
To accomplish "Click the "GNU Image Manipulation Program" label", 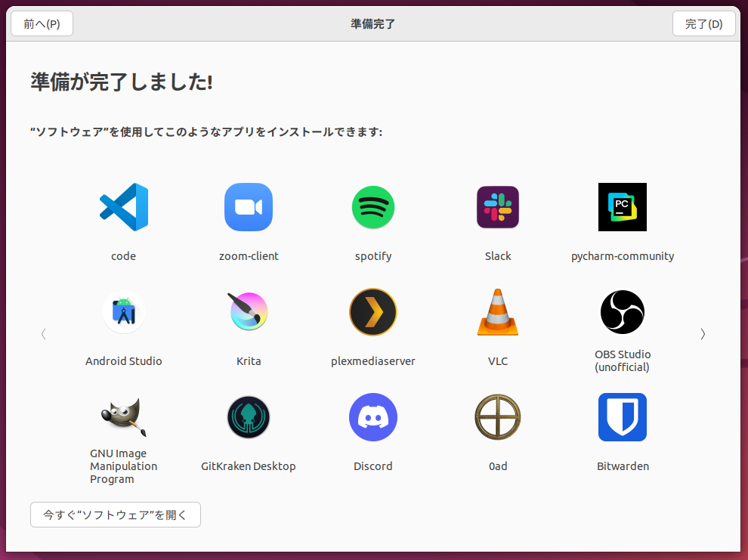I will [x=124, y=466].
